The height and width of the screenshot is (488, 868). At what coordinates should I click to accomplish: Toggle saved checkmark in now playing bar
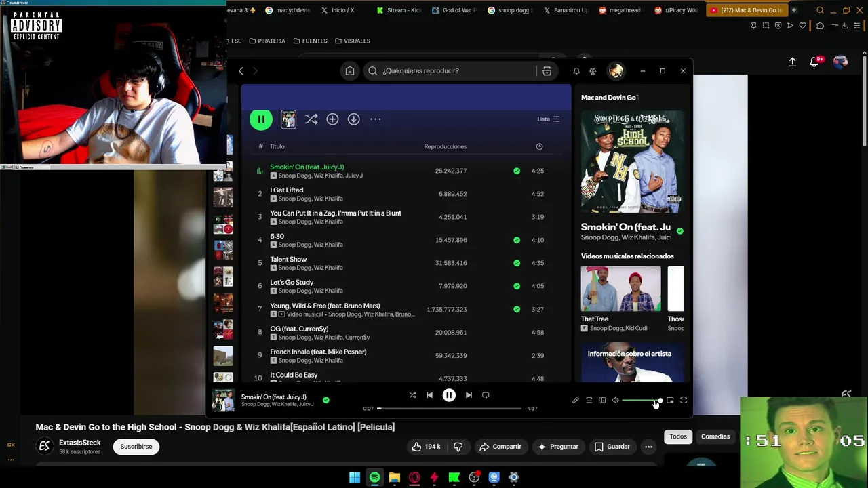tap(326, 400)
